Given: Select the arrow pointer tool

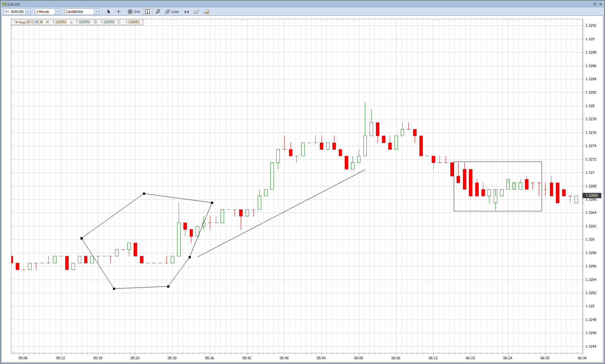Looking at the screenshot, I should (109, 12).
